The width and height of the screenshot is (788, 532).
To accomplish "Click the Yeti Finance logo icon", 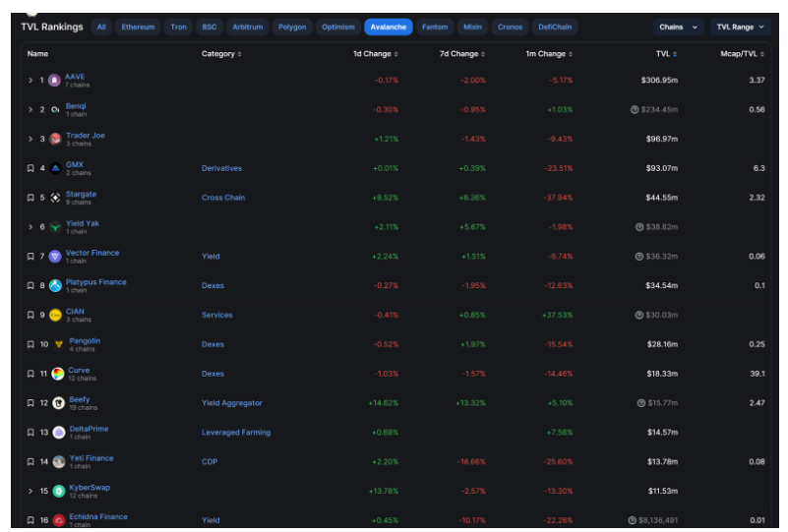I will [59, 462].
